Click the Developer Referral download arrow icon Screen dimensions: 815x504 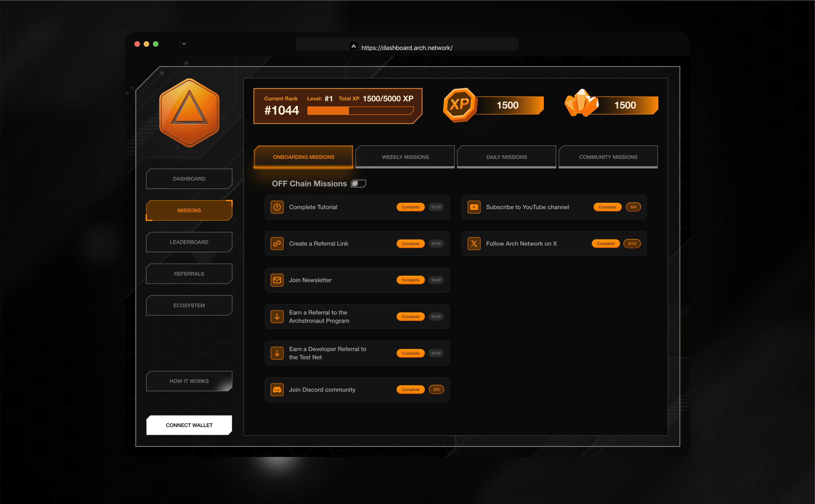(x=277, y=353)
